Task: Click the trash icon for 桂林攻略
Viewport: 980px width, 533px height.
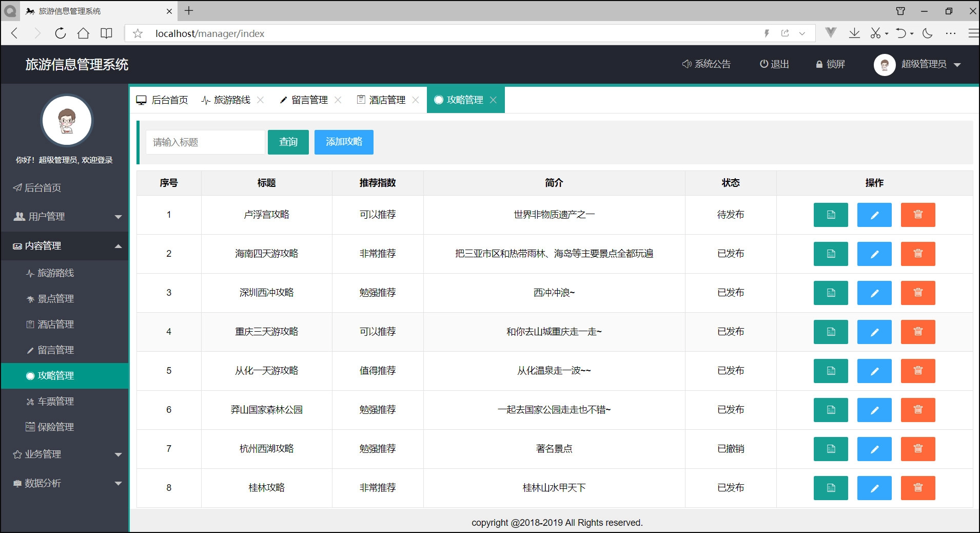Action: tap(917, 488)
